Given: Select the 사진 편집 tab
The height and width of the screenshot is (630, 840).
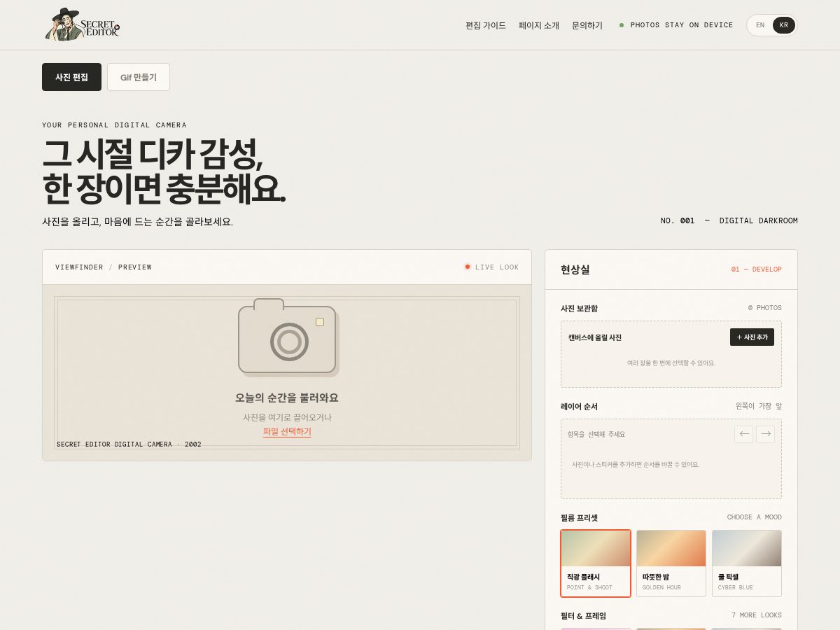Looking at the screenshot, I should pyautogui.click(x=71, y=77).
